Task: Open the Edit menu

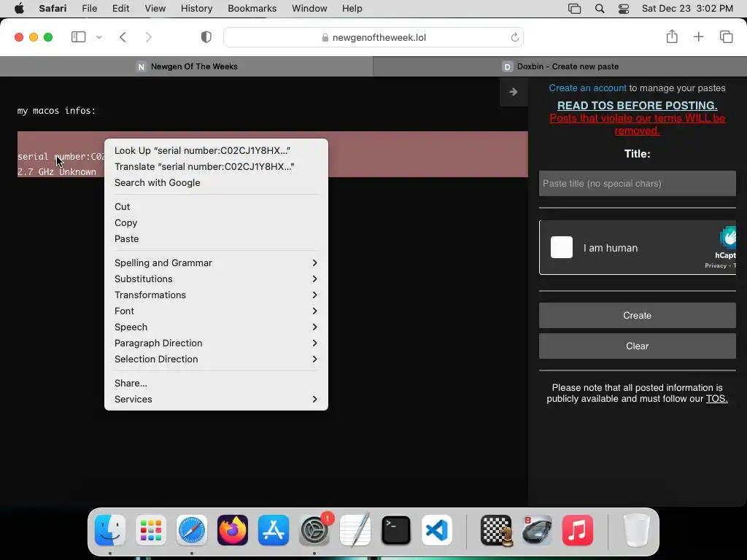Action: tap(120, 9)
